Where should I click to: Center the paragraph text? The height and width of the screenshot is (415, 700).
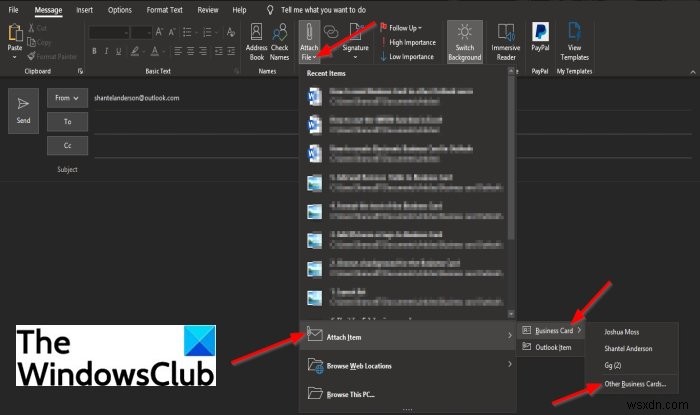pyautogui.click(x=191, y=51)
